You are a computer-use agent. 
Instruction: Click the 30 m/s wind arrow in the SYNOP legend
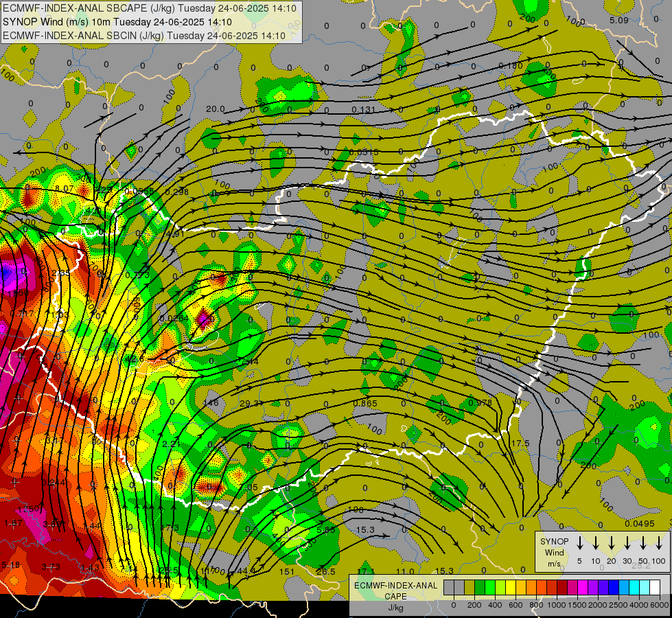[627, 543]
